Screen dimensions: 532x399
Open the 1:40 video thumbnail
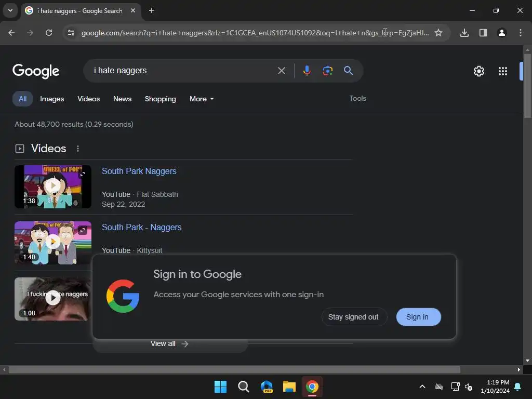(53, 243)
